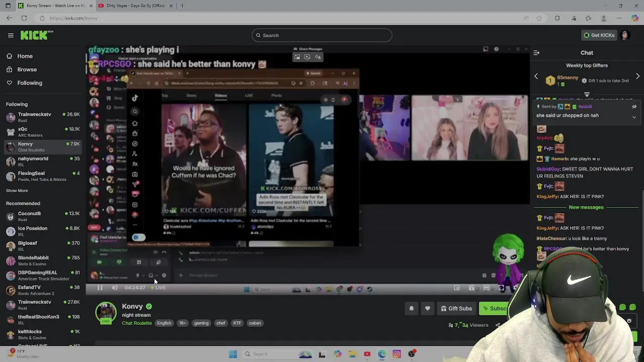This screenshot has width=644, height=362.
Task: Open Copilot in browser toolbar
Action: (635, 18)
